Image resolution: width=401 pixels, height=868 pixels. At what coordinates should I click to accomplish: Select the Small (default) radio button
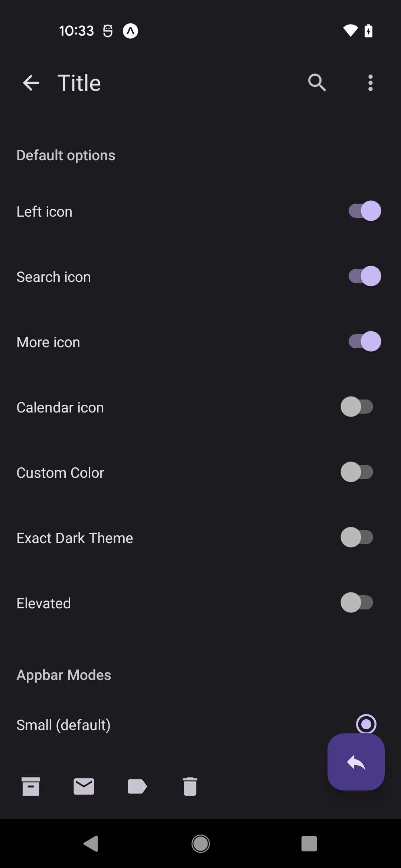(x=366, y=723)
